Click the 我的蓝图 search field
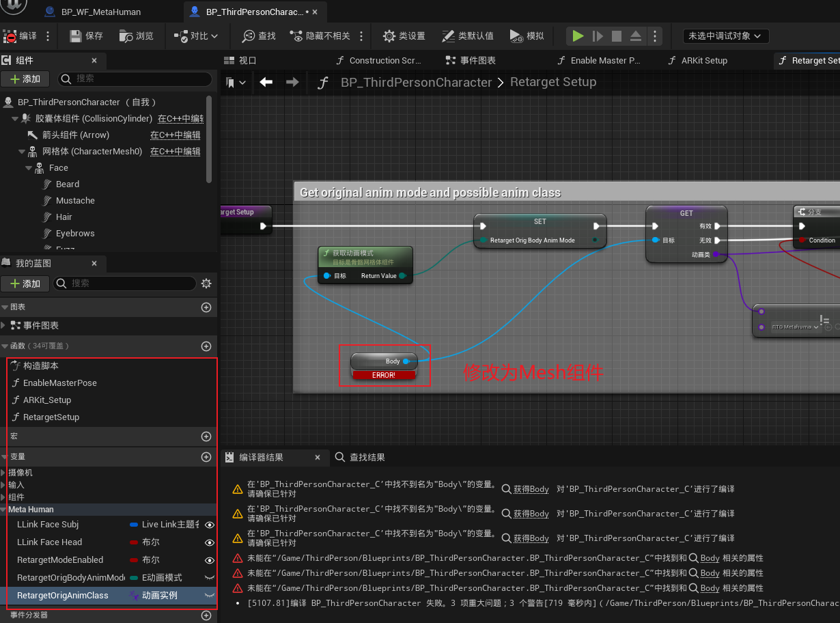This screenshot has width=840, height=623. click(x=124, y=283)
